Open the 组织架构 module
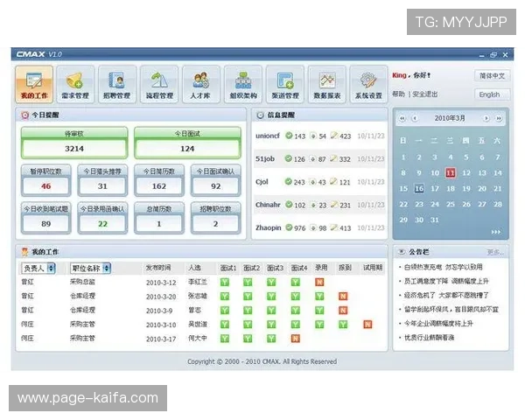 coord(243,84)
